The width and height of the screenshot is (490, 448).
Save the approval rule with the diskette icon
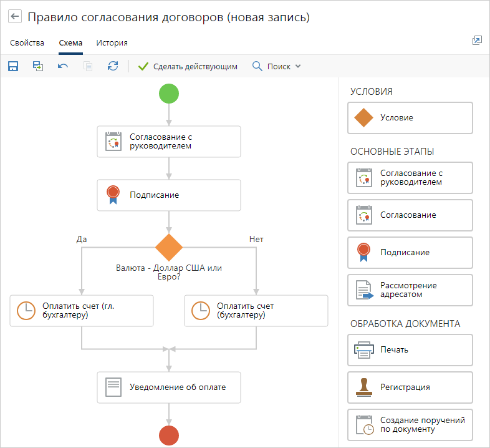(13, 66)
